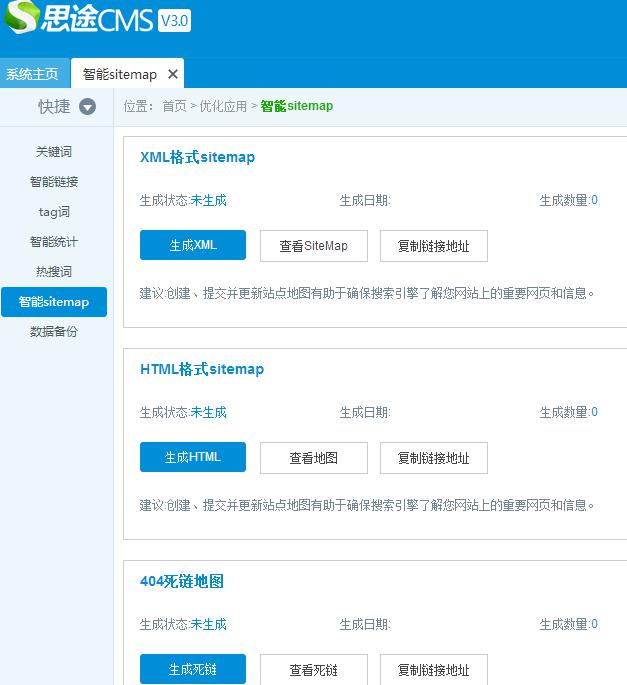Switch to the 系统主页 tab
The image size is (627, 685).
(33, 74)
